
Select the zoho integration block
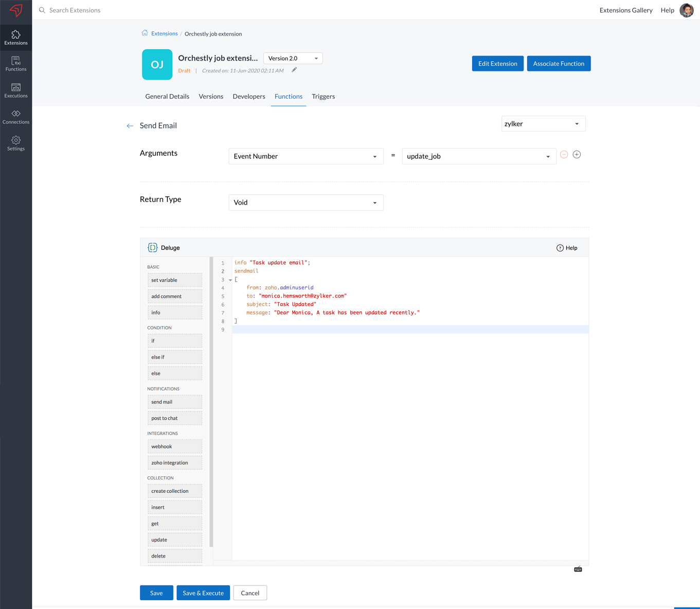click(x=175, y=463)
